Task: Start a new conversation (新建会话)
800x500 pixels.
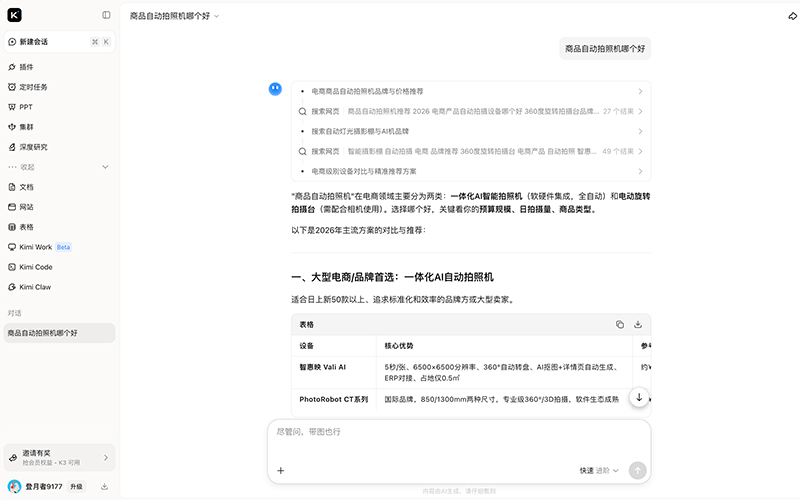Action: pyautogui.click(x=59, y=42)
